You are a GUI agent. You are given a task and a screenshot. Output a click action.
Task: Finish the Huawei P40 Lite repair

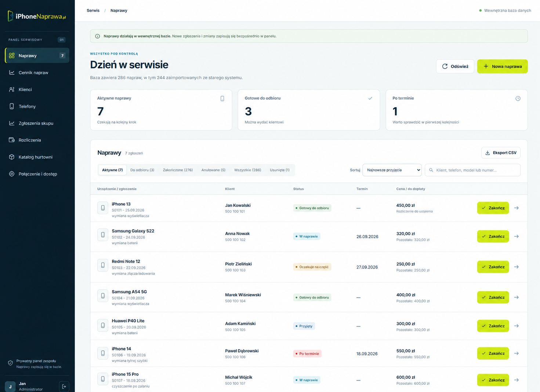[x=493, y=326]
